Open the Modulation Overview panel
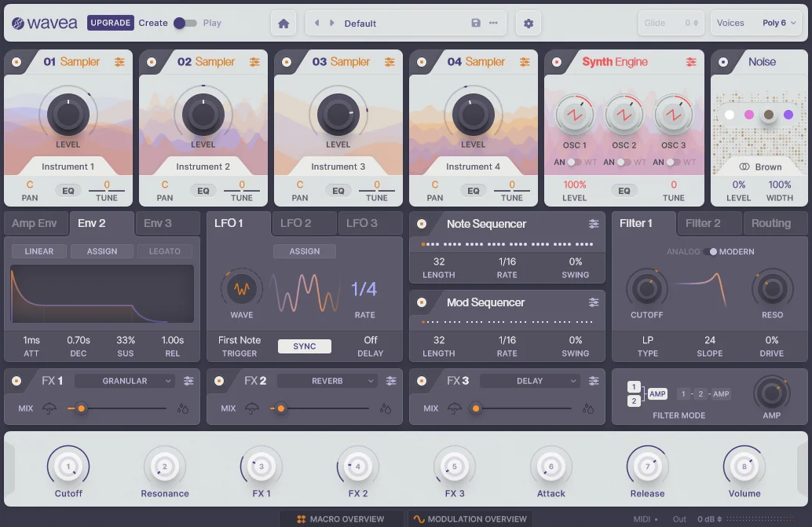The image size is (812, 527). [x=470, y=518]
